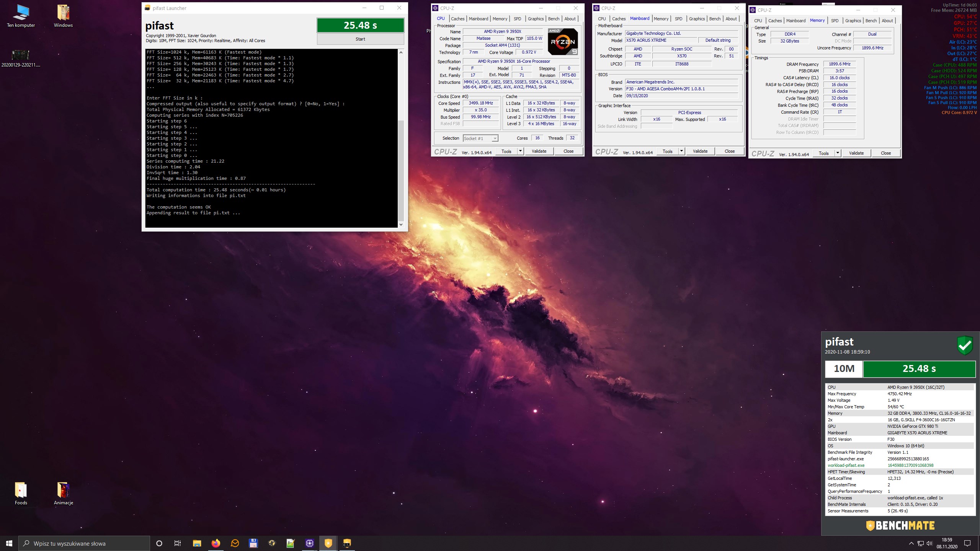980x551 pixels.
Task: Click Tools button in CPU-Z Memory window
Action: [823, 153]
